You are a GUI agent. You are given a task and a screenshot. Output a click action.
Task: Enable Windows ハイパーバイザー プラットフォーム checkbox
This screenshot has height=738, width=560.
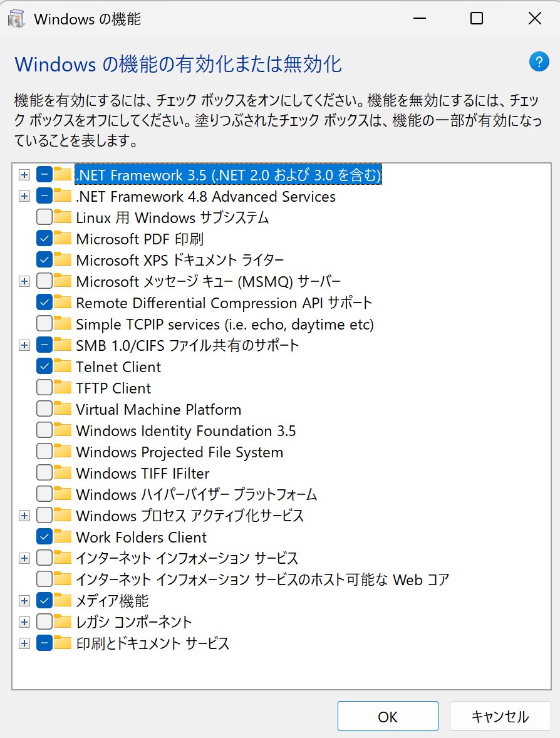pyautogui.click(x=44, y=494)
